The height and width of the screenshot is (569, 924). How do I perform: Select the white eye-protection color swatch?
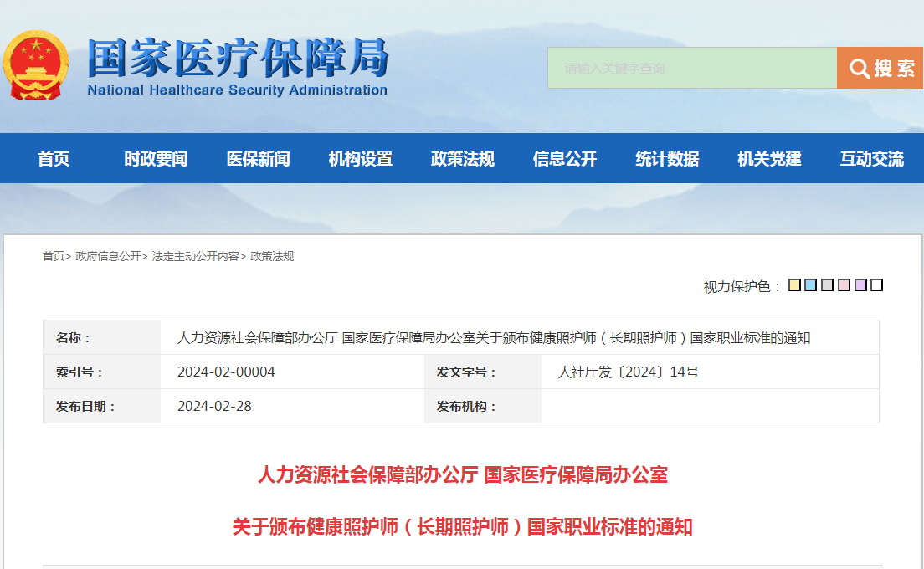pos(877,285)
